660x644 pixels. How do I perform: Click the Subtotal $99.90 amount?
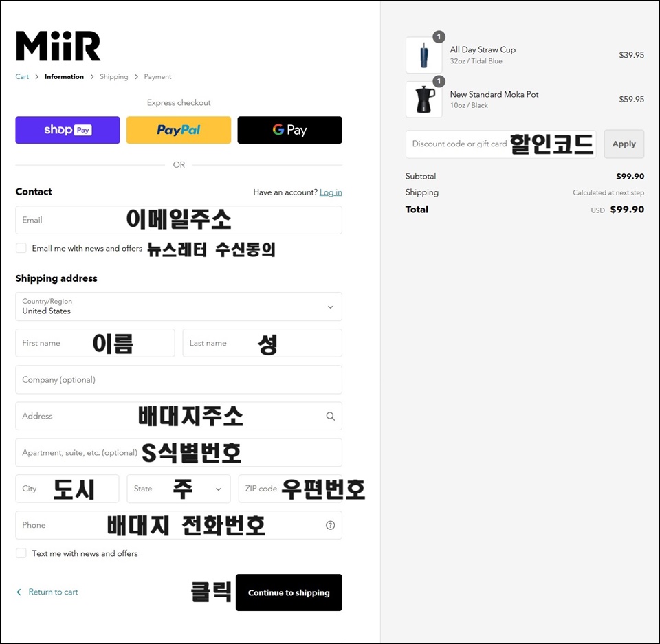coord(630,177)
